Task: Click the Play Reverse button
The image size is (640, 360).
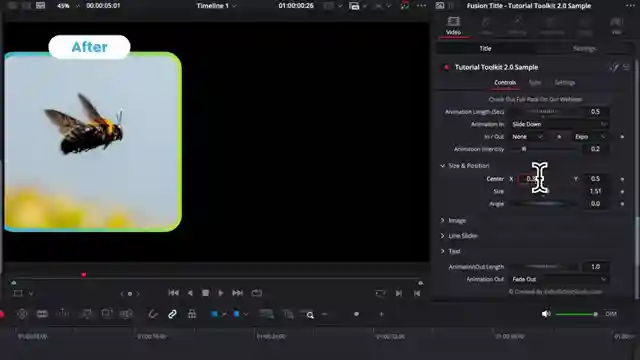Action: point(190,293)
